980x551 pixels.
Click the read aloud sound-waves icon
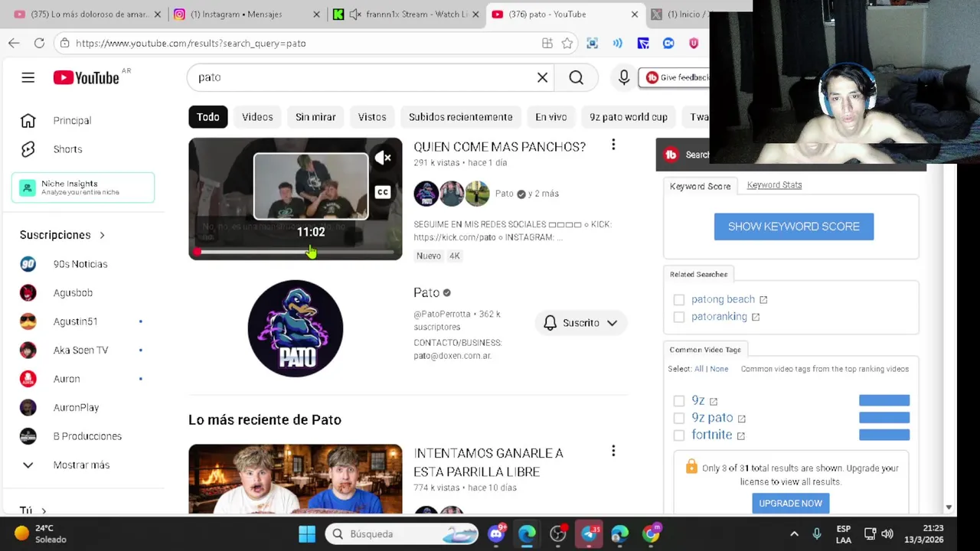pyautogui.click(x=617, y=44)
